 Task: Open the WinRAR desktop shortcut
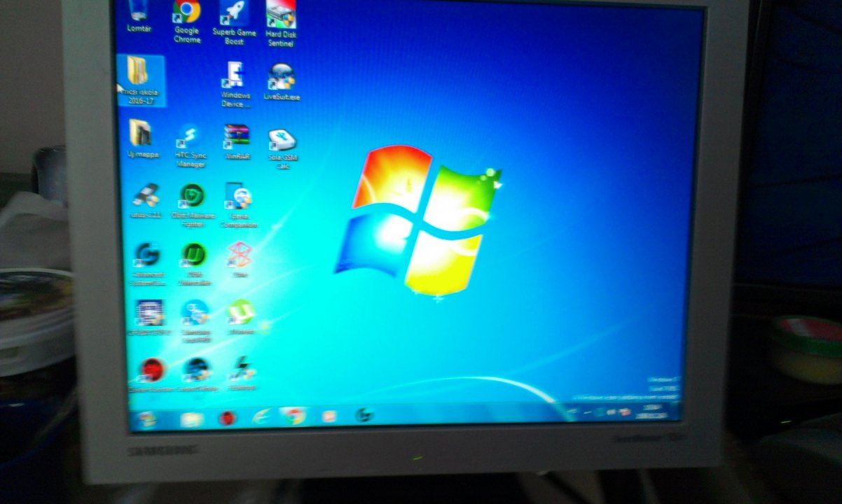coord(237,143)
